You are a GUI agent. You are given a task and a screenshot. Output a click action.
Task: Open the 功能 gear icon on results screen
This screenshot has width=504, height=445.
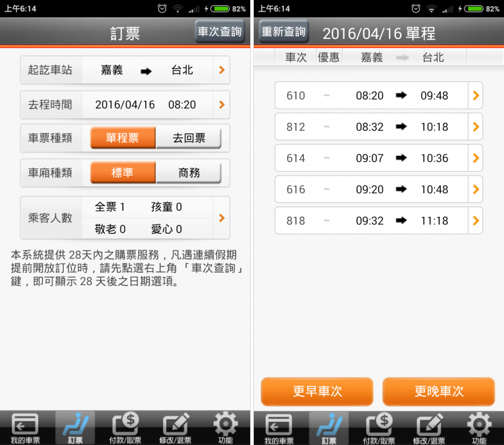(x=479, y=426)
